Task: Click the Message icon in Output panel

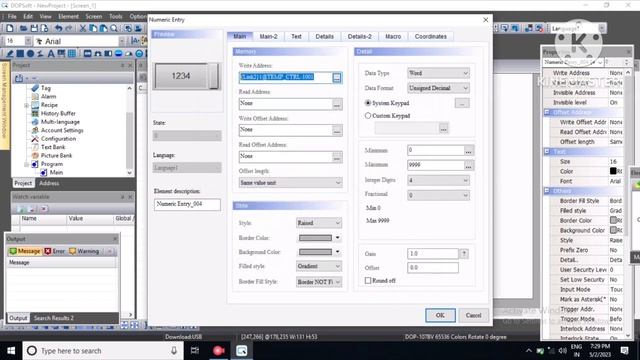Action: pos(13,251)
